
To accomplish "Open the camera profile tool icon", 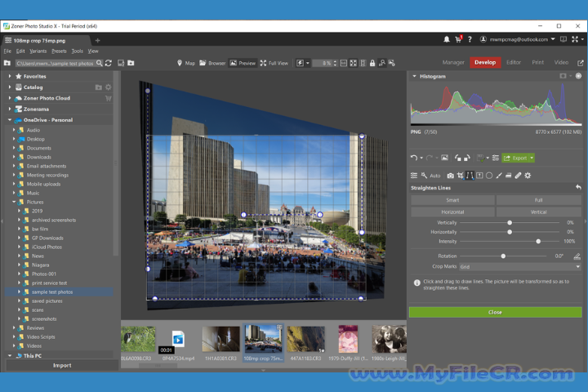I will [x=450, y=176].
